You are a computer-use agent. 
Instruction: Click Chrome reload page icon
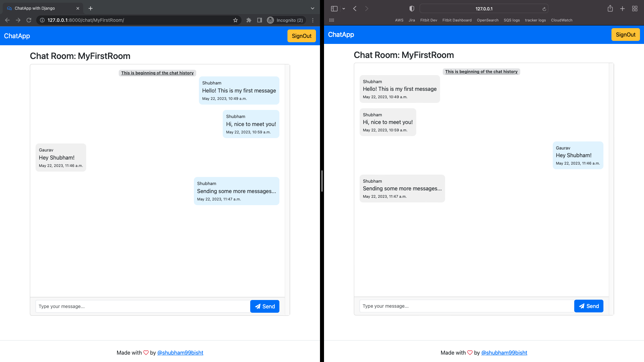point(29,20)
